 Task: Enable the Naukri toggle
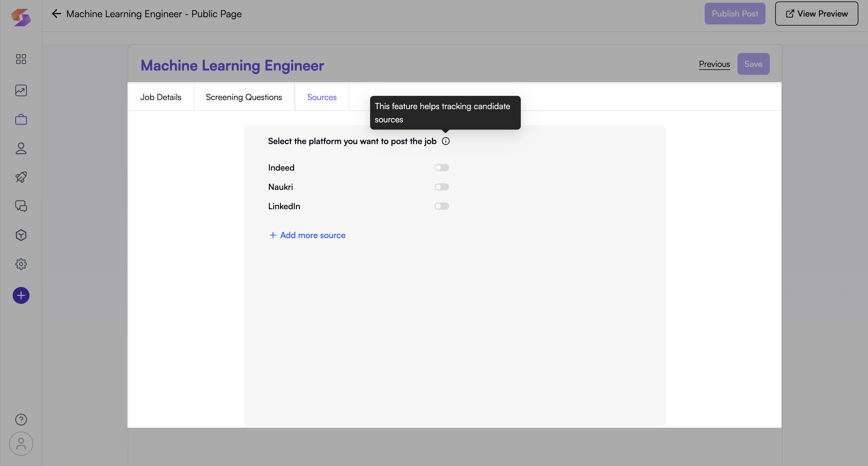[442, 187]
